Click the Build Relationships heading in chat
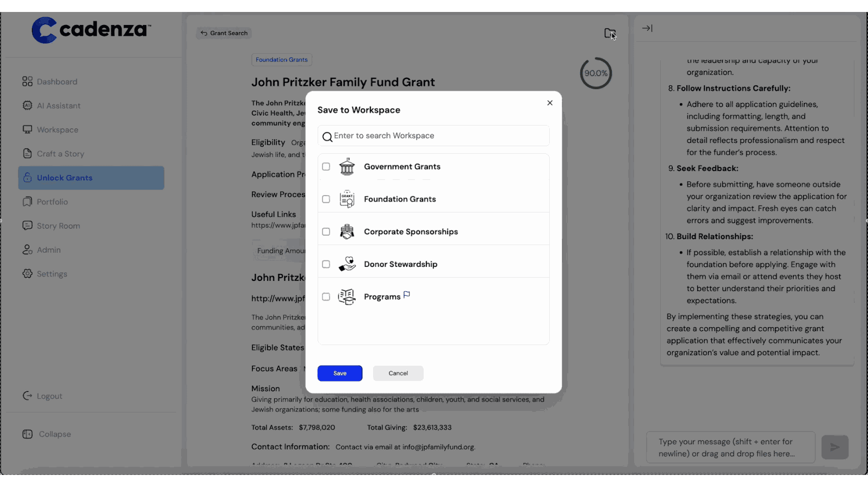 (715, 236)
